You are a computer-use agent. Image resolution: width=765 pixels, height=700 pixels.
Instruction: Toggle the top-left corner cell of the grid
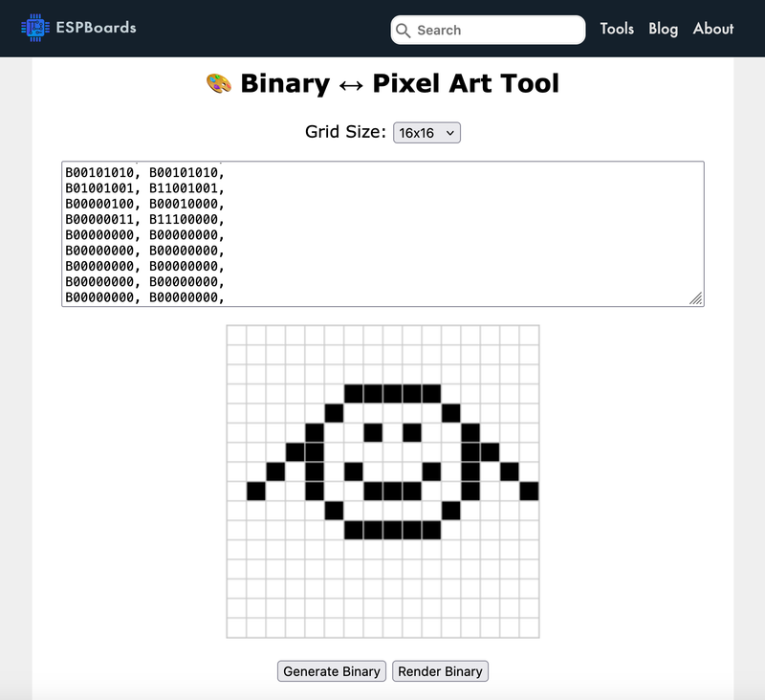point(236,335)
